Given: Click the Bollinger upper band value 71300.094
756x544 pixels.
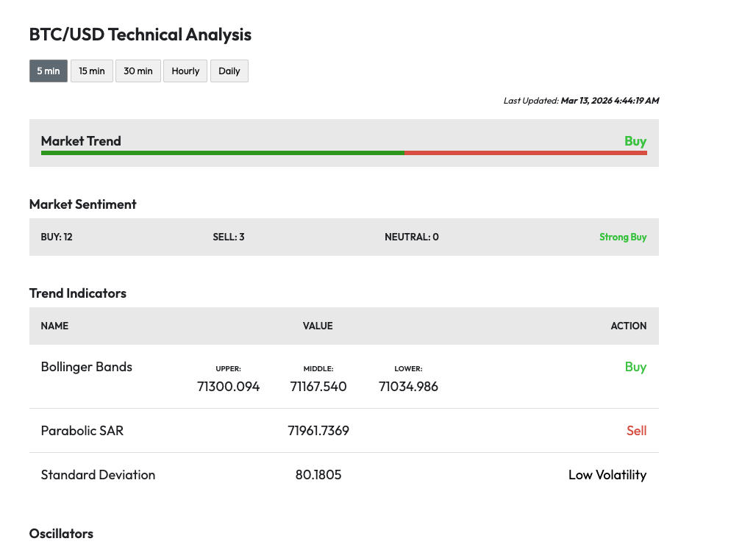Looking at the screenshot, I should (229, 387).
